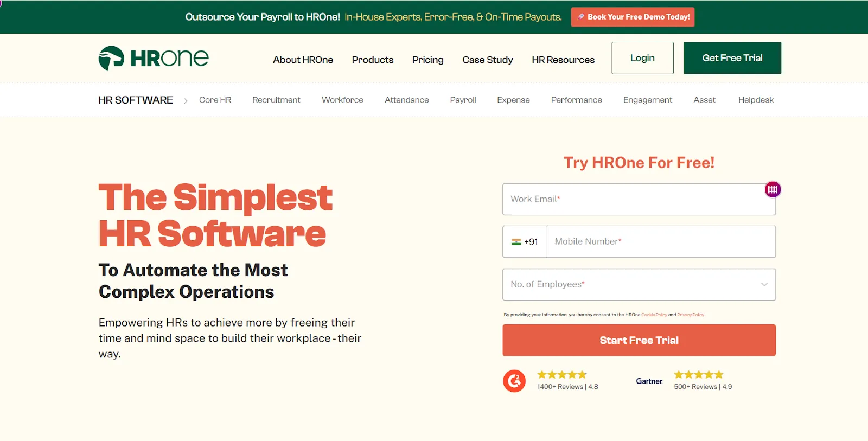Select the Recruitment tab
This screenshot has width=868, height=441.
tap(276, 100)
